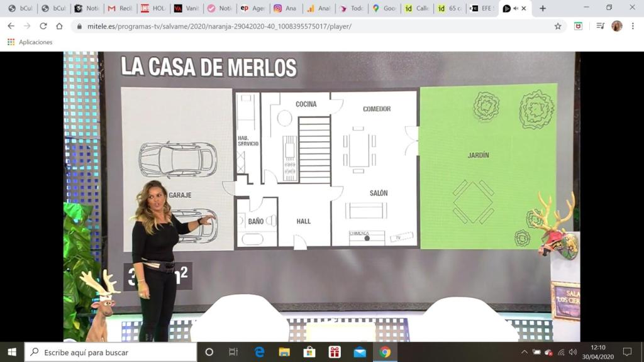
Task: Switch to the Todo tab
Action: pos(352,8)
